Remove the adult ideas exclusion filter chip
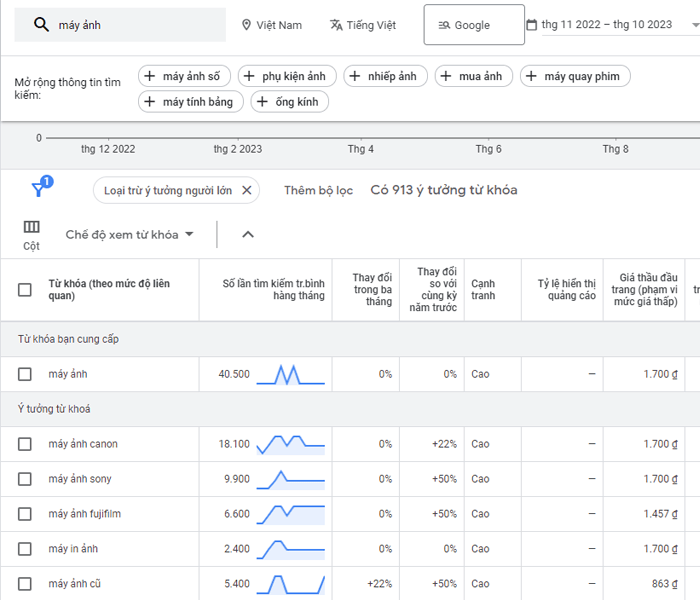 click(x=248, y=190)
